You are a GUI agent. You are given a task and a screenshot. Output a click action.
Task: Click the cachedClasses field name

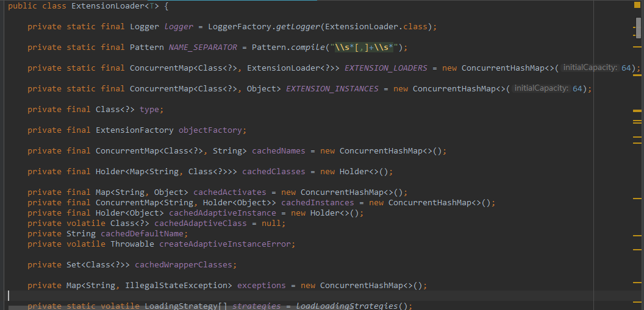tap(274, 171)
